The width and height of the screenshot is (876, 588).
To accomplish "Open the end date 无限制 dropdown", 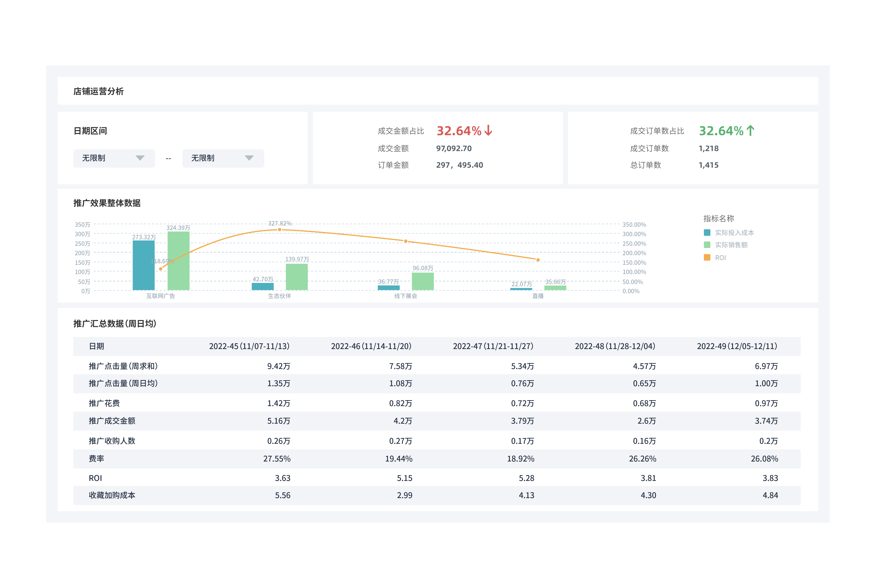I will coord(223,158).
